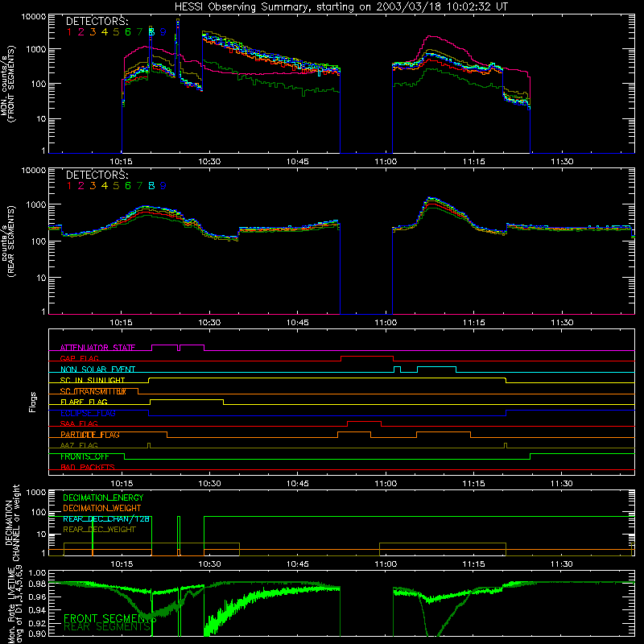644x644 pixels.
Task: Click olive detector 5 in rear segments legend
Action: [x=116, y=186]
